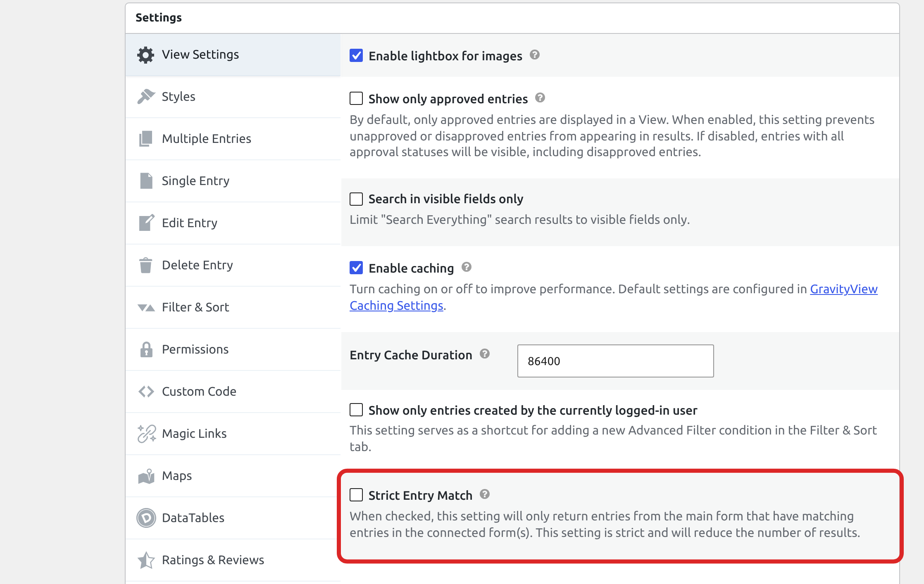The height and width of the screenshot is (584, 924).
Task: Open help tooltip for Enable caching
Action: tap(467, 267)
